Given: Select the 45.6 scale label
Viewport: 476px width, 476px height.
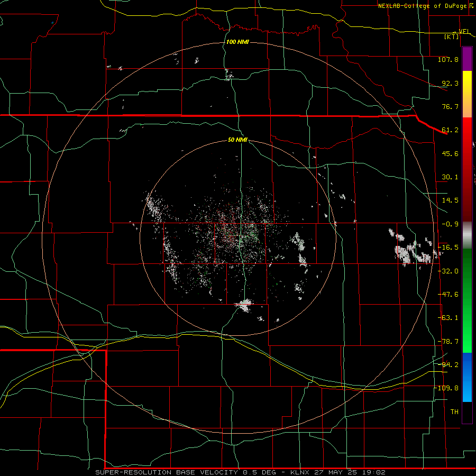Looking at the screenshot, I should pos(450,153).
